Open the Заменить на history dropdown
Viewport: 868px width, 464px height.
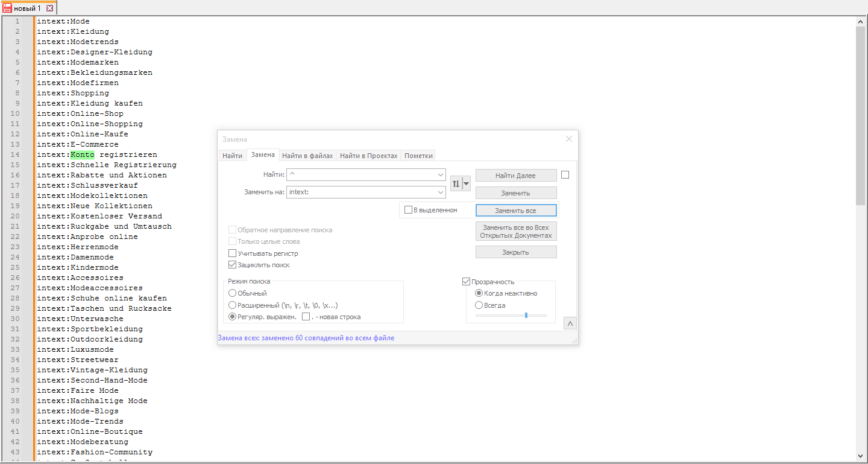440,192
